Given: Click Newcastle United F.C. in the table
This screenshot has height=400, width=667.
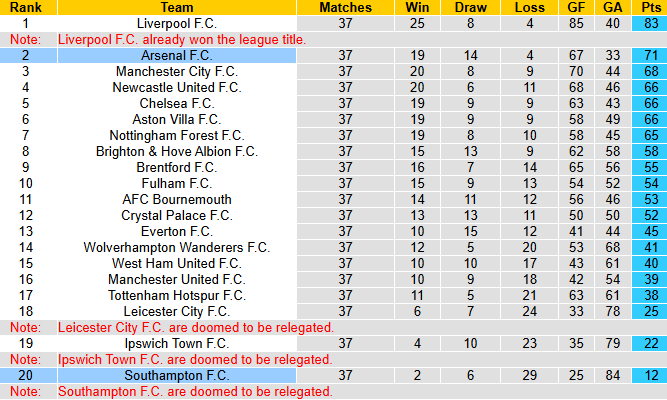Looking at the screenshot, I should (x=176, y=88).
